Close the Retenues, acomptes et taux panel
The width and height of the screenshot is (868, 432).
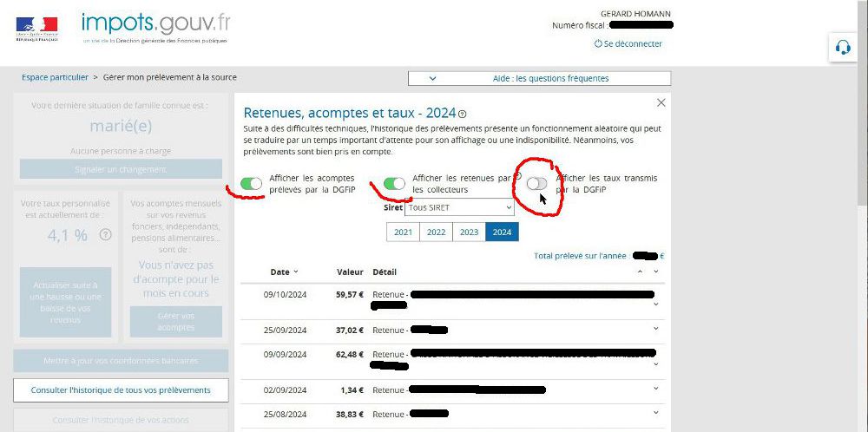point(661,103)
